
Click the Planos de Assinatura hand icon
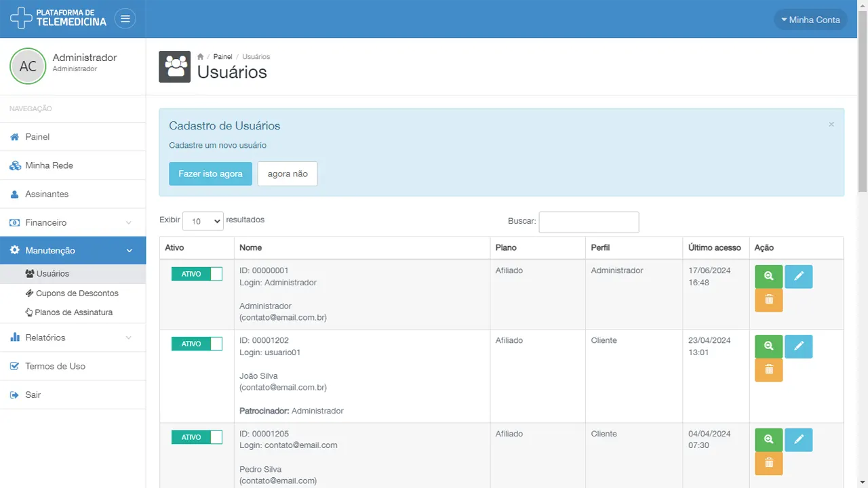(29, 312)
